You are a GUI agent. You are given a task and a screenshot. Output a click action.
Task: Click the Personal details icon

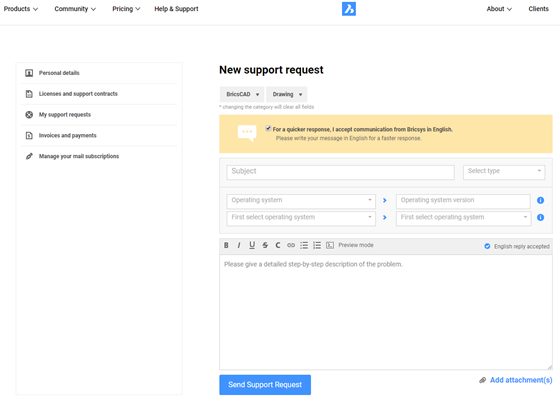[29, 73]
